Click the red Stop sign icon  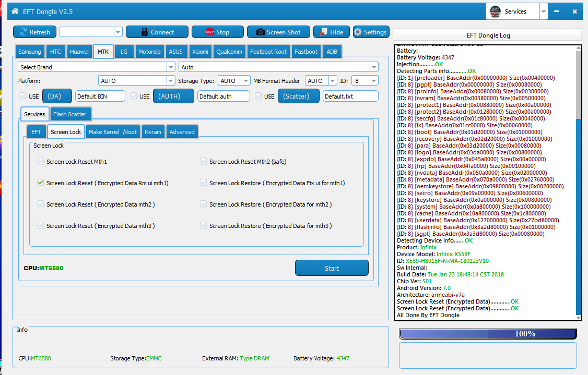tap(210, 32)
